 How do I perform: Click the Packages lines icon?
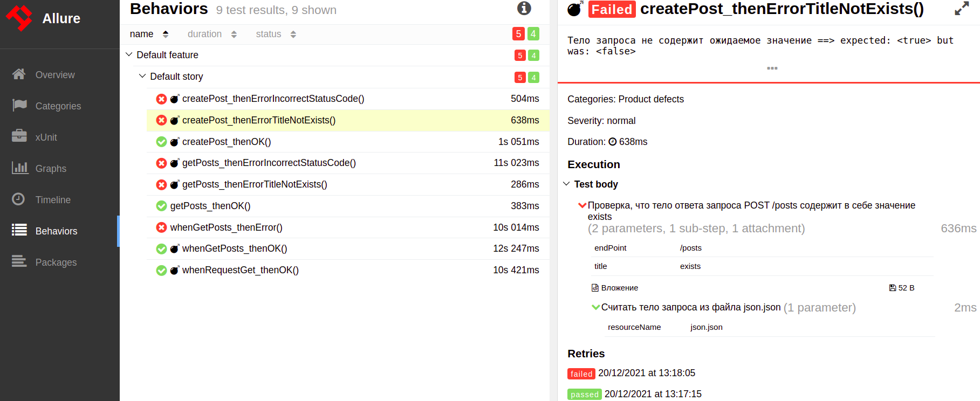[19, 261]
